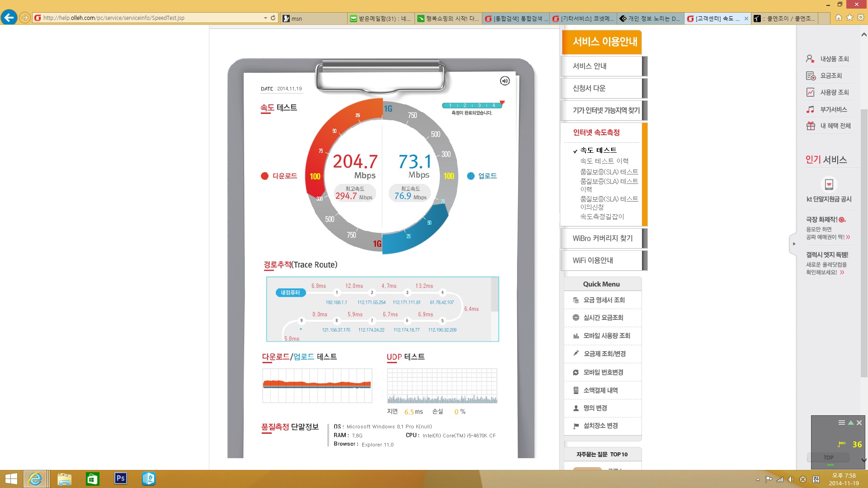868x488 pixels.
Task: Close the floating widget with X
Action: pyautogui.click(x=859, y=423)
